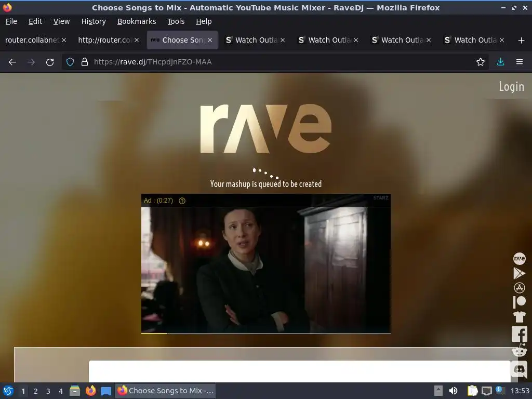Open the Edit menu
Image resolution: width=532 pixels, height=399 pixels.
point(35,21)
